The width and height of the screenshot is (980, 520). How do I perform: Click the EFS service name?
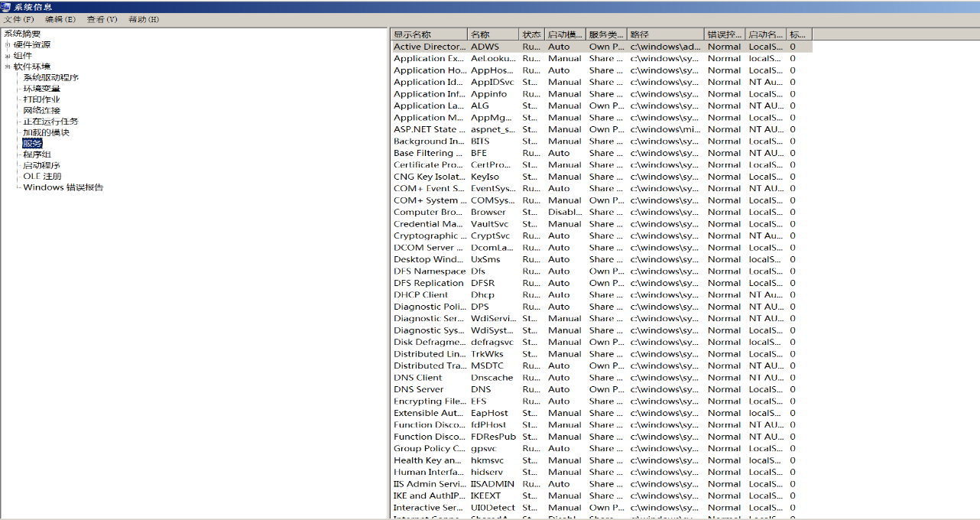(x=479, y=401)
